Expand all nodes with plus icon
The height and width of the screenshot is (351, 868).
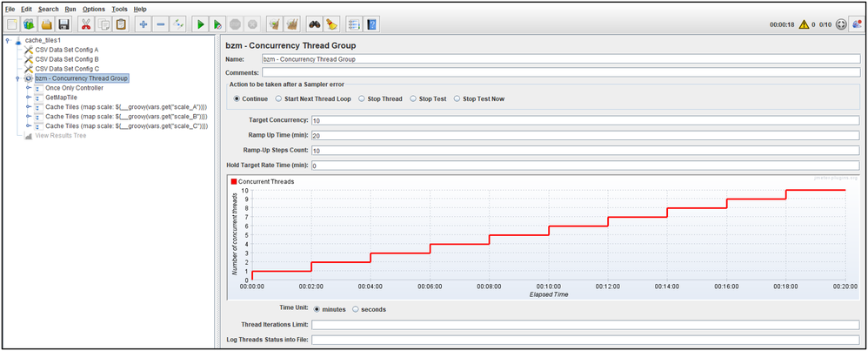pos(144,24)
